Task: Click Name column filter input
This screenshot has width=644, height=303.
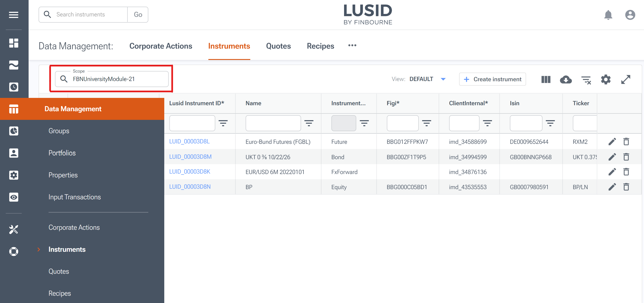Action: tap(273, 123)
